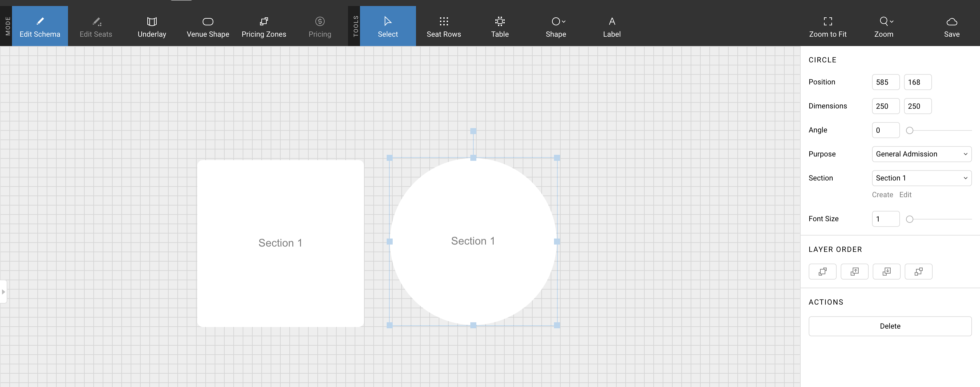Click Zoom to Fit
This screenshot has width=980, height=387.
(827, 26)
